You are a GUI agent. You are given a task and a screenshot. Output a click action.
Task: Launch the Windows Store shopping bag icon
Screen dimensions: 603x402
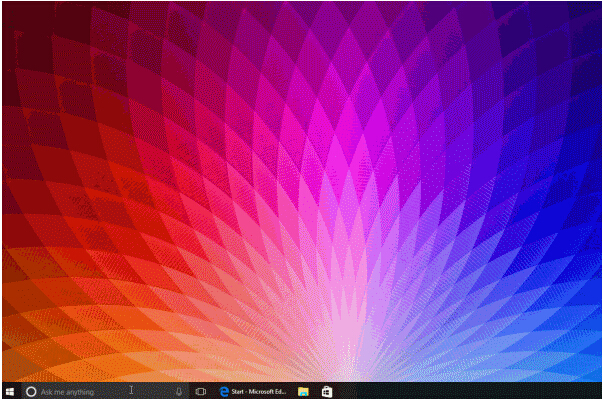(326, 392)
